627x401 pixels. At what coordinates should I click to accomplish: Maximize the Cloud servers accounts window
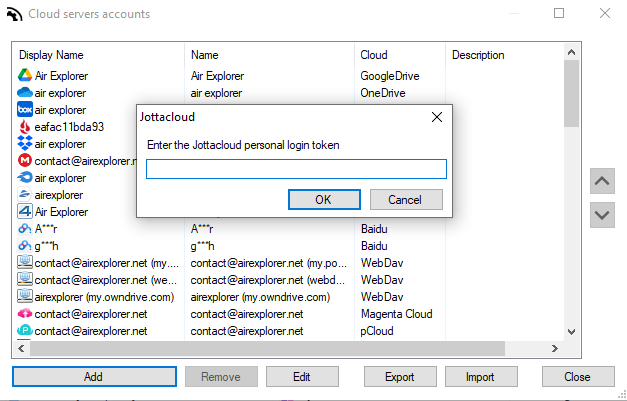[x=559, y=13]
